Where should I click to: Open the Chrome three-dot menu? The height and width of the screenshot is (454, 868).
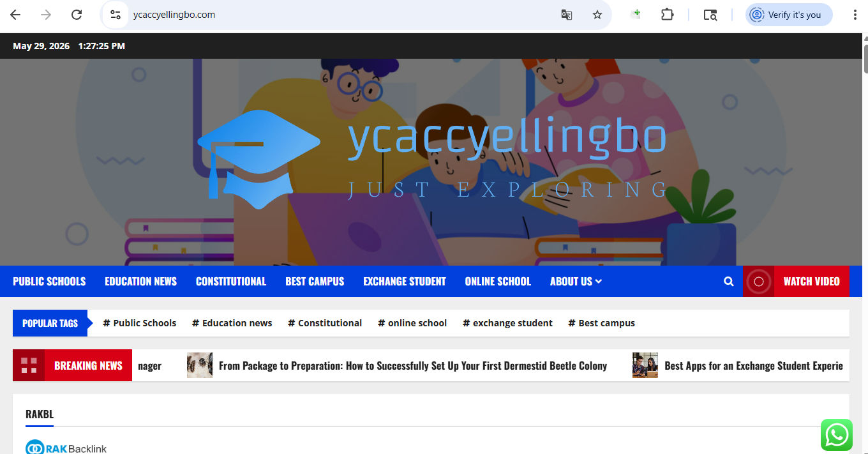tap(855, 15)
